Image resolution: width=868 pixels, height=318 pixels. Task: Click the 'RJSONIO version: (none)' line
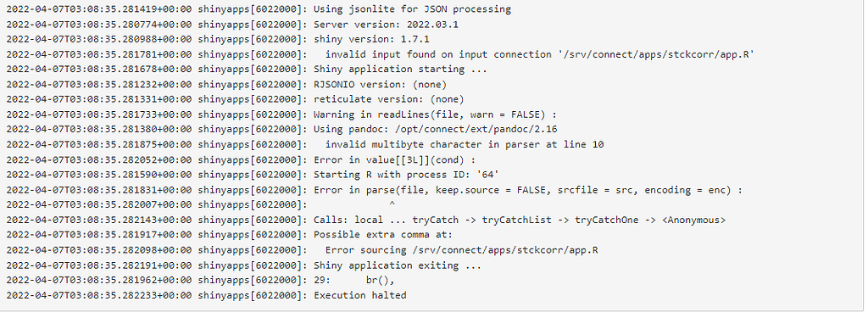coord(226,85)
